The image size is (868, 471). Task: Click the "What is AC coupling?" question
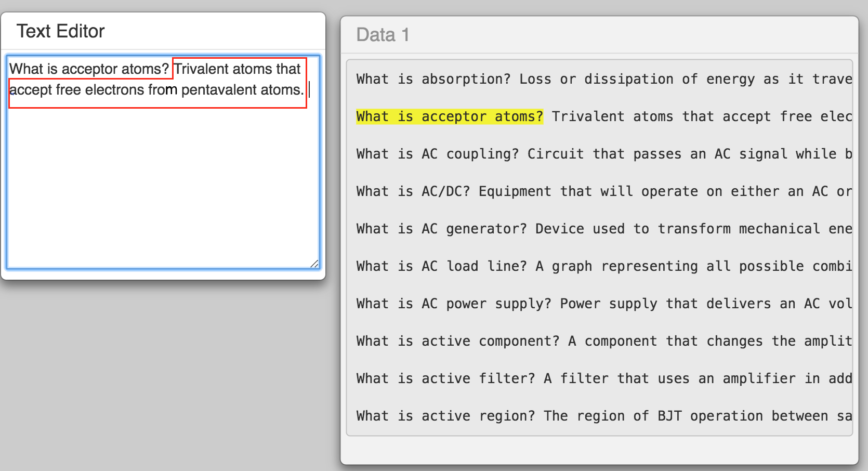coord(437,154)
